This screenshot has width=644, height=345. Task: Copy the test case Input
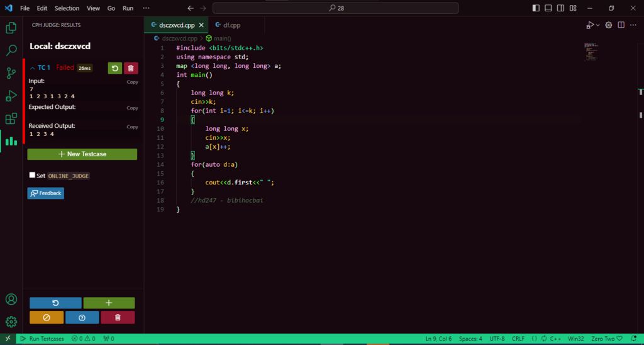pyautogui.click(x=132, y=82)
